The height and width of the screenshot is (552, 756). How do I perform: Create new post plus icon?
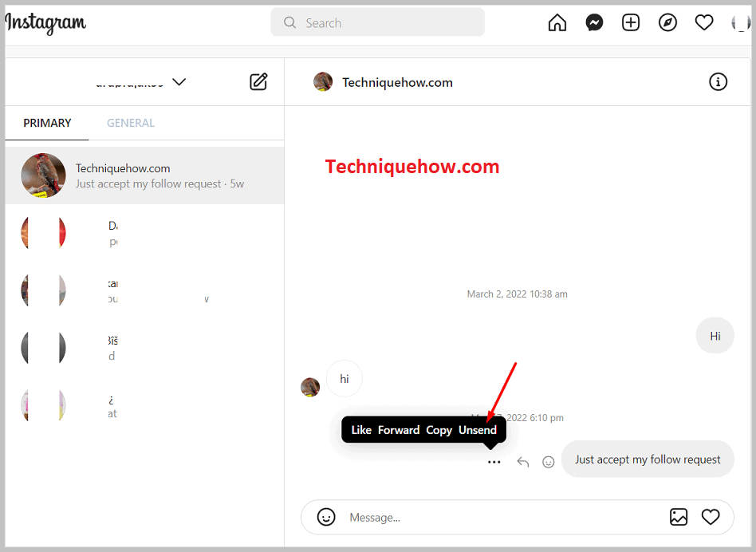click(631, 22)
